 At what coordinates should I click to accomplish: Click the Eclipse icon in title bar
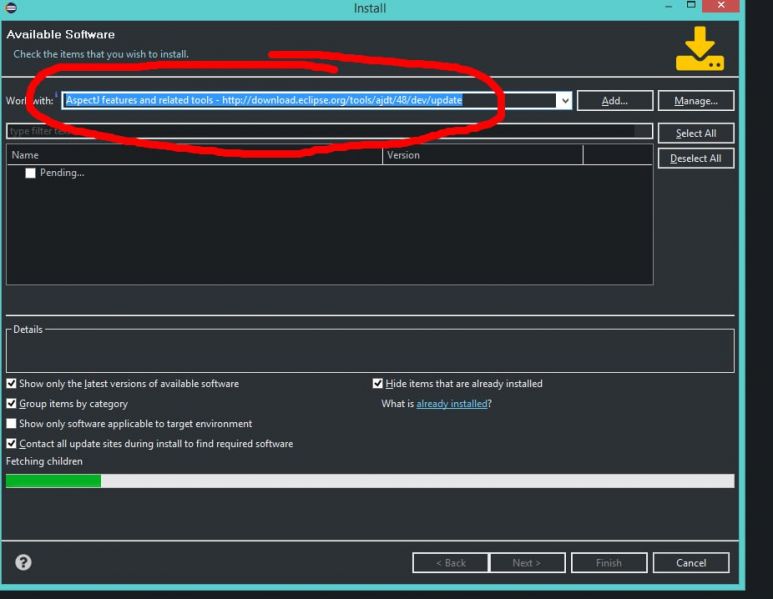tap(11, 7)
